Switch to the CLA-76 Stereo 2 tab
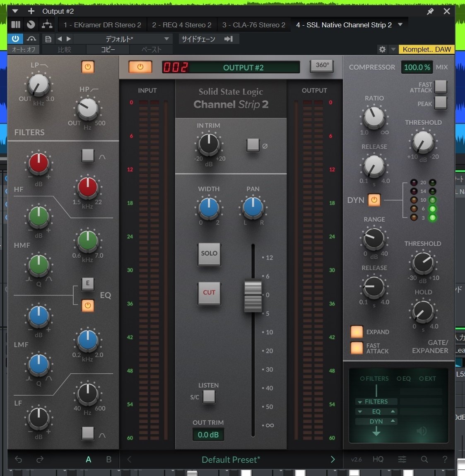 click(x=254, y=25)
